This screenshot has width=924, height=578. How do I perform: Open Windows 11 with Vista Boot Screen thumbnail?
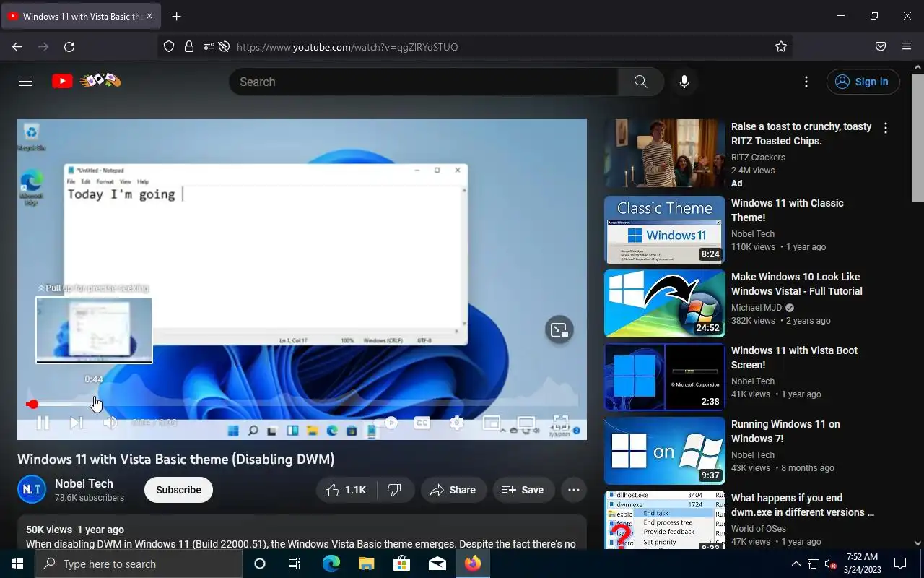pos(664,377)
